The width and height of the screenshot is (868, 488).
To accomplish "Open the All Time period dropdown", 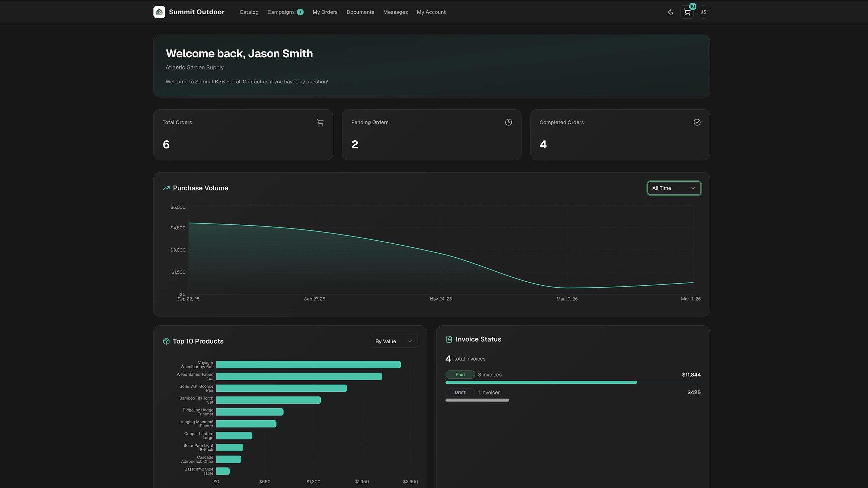I will (674, 188).
